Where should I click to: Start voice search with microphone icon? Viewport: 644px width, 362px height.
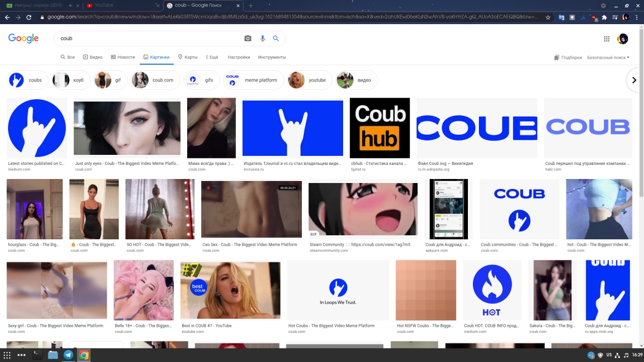pos(262,39)
